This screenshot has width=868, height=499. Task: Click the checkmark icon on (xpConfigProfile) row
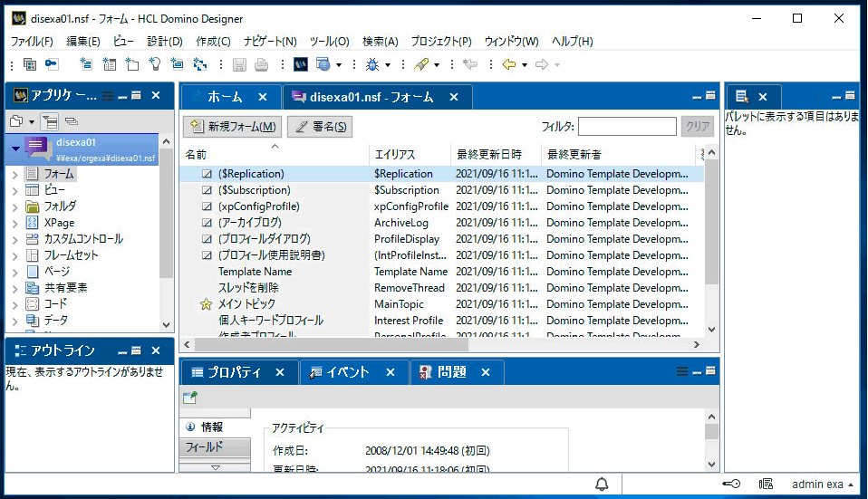click(x=207, y=206)
